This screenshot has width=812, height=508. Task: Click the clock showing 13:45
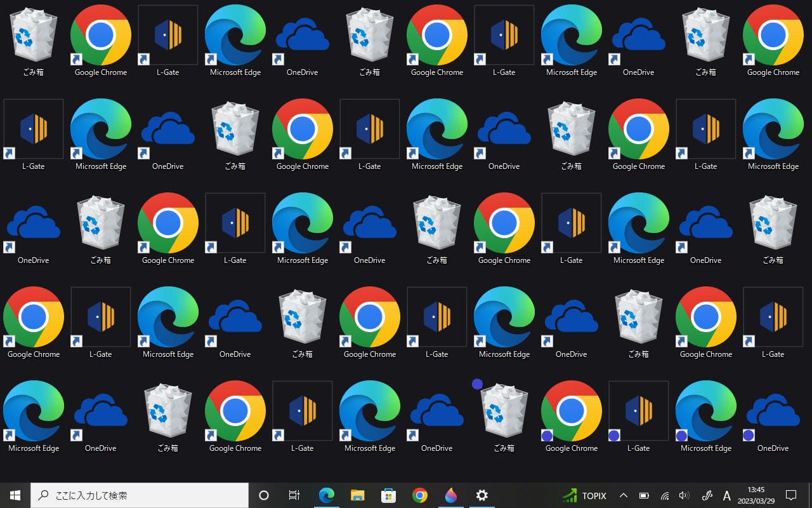(x=756, y=495)
